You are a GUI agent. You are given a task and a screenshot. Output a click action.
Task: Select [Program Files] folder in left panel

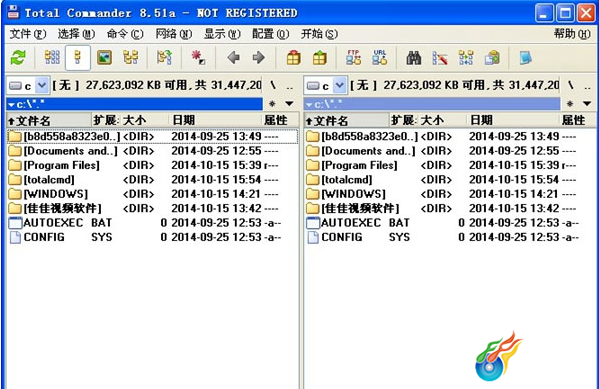tap(153, 165)
